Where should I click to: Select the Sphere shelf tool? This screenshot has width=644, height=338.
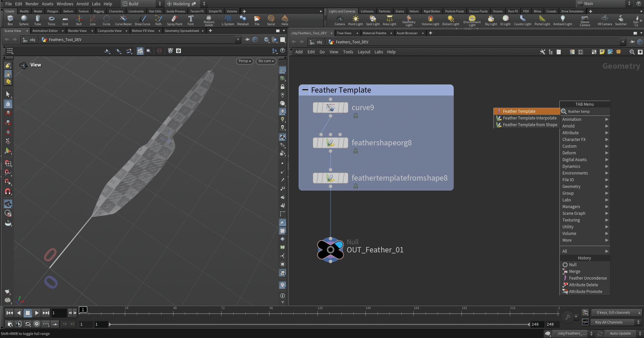tap(24, 20)
